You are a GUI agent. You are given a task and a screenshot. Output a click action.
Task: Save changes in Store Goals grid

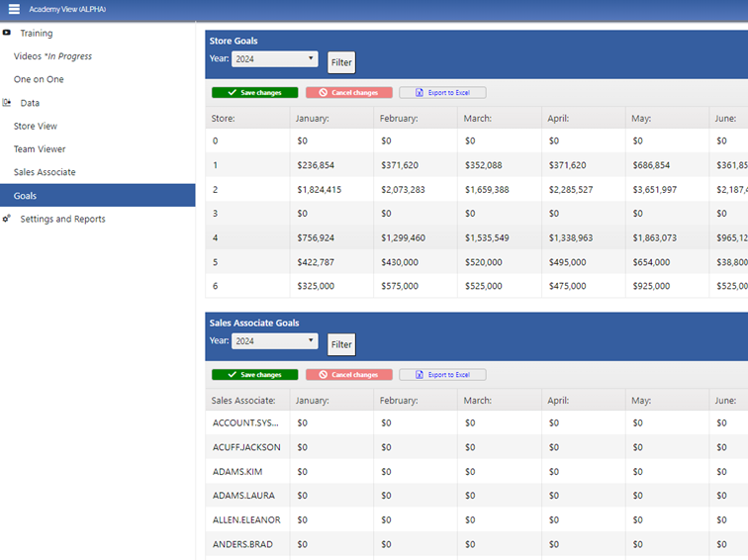tap(254, 93)
